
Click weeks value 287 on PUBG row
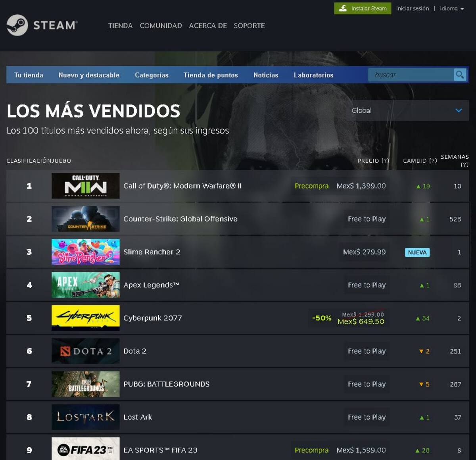click(x=455, y=384)
